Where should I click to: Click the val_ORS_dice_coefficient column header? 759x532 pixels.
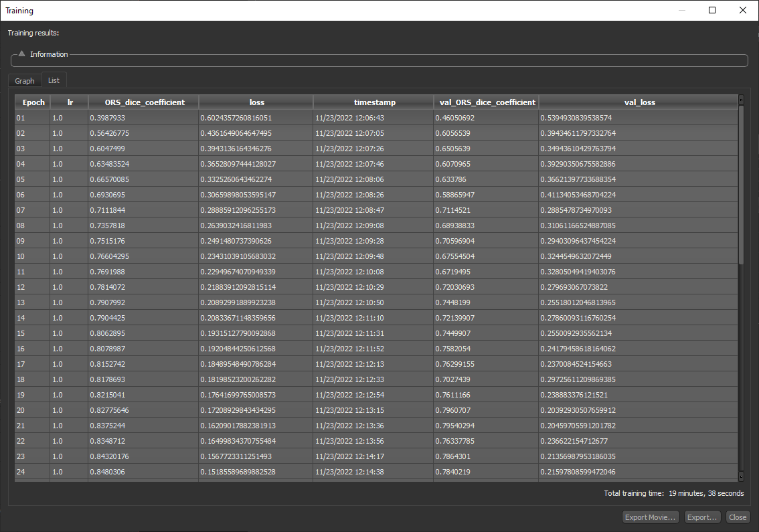[487, 102]
